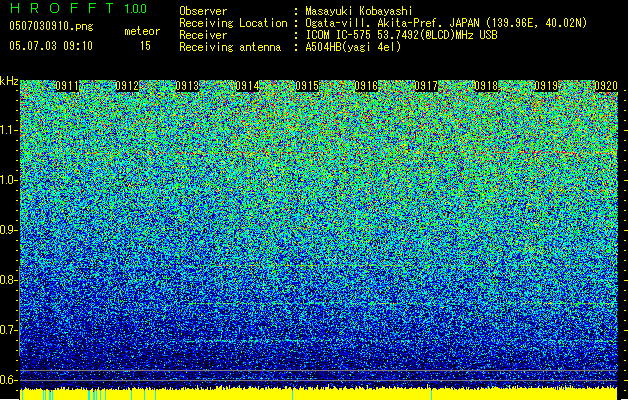The image size is (629, 400).
Task: Select the filename 0507030910.png
Action: (51, 26)
